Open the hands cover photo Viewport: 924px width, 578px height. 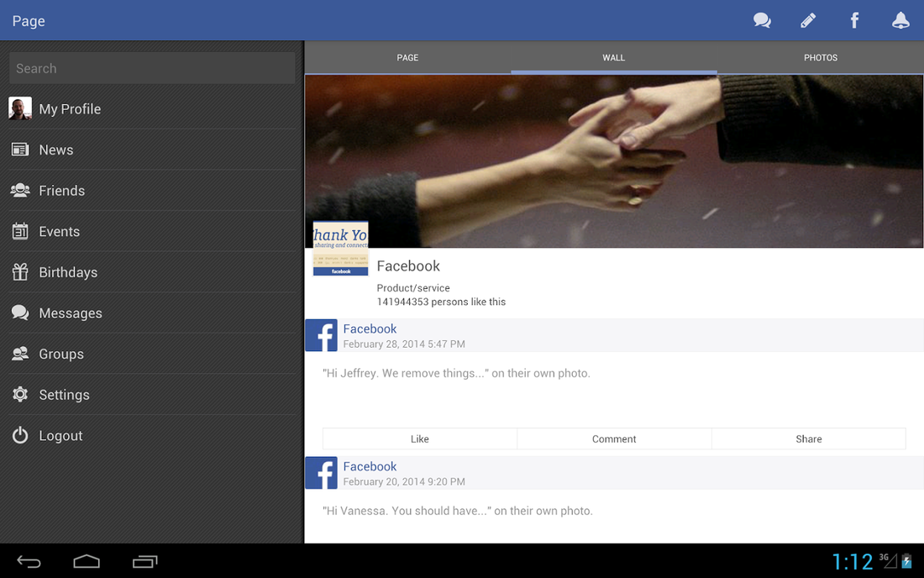[614, 160]
